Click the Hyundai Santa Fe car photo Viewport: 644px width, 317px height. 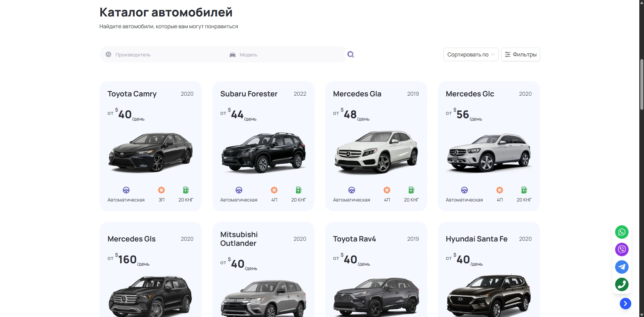click(x=489, y=296)
